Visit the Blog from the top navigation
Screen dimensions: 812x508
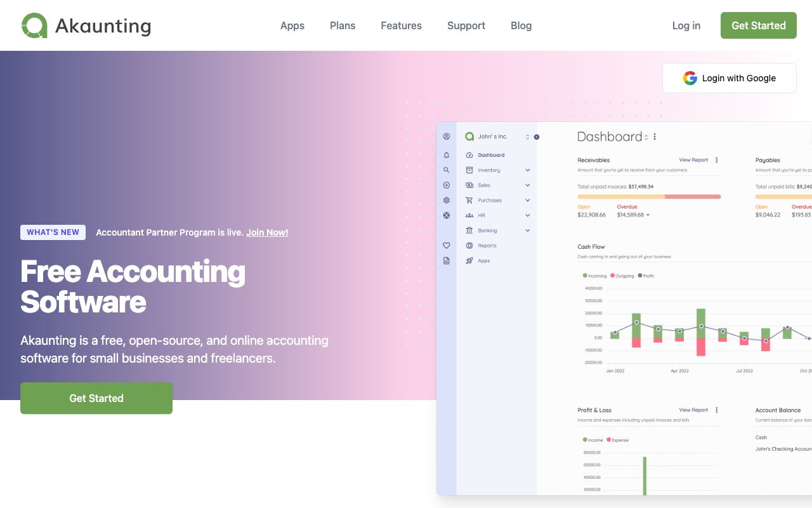[x=521, y=25]
